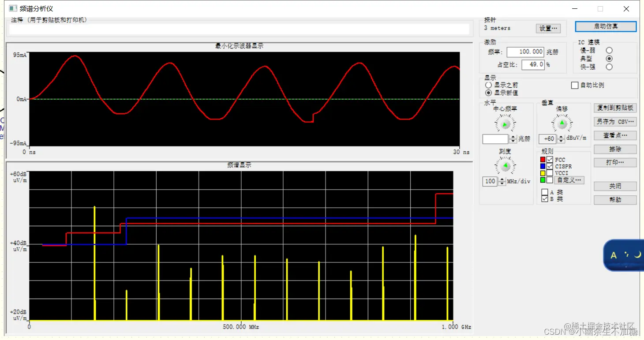The height and width of the screenshot is (340, 644).
Task: Click the horizontal scale knob
Action: [505, 166]
